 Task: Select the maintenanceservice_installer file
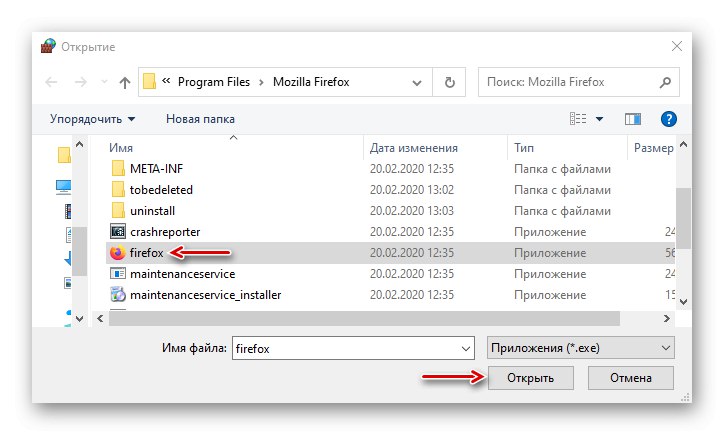(x=205, y=295)
